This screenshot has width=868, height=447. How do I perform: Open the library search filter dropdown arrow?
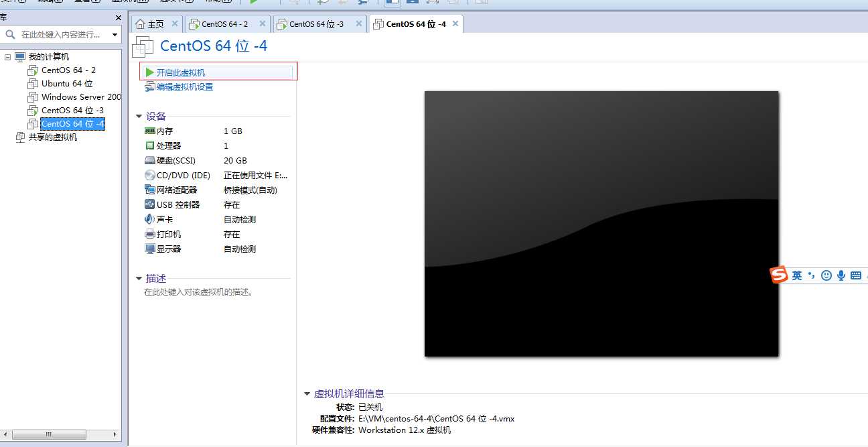coord(115,34)
